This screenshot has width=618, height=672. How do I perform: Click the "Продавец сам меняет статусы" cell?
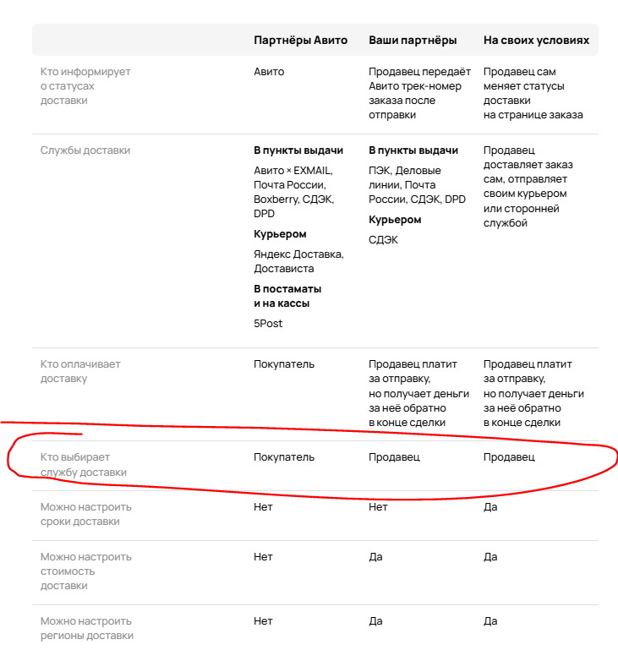[533, 93]
